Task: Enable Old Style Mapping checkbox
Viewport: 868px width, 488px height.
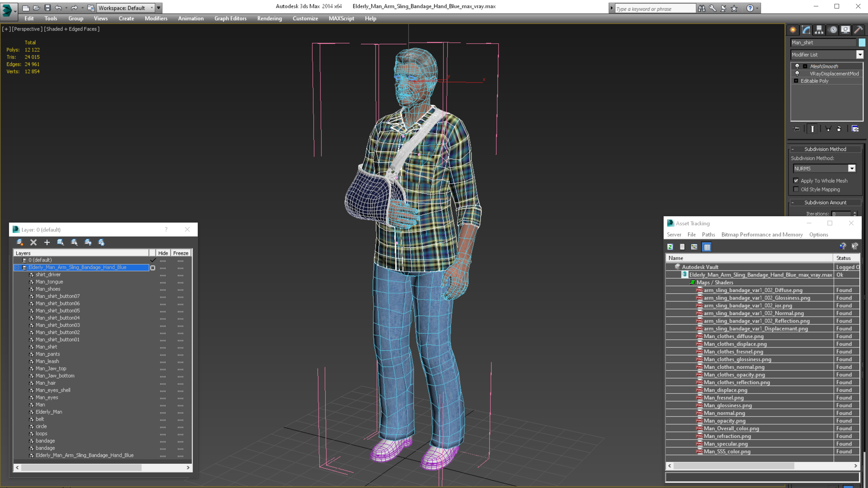Action: [796, 189]
